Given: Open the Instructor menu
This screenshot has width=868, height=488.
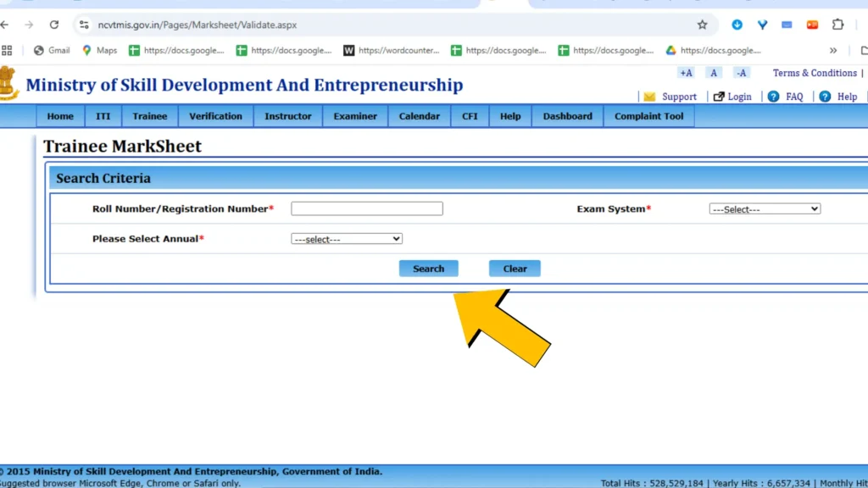Looking at the screenshot, I should [288, 116].
